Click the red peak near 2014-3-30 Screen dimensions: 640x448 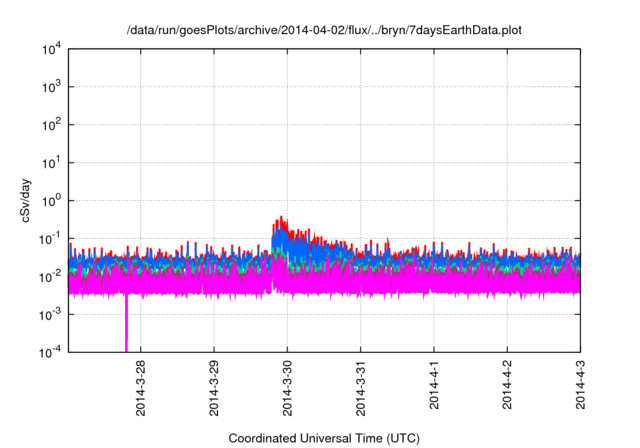[x=281, y=224]
